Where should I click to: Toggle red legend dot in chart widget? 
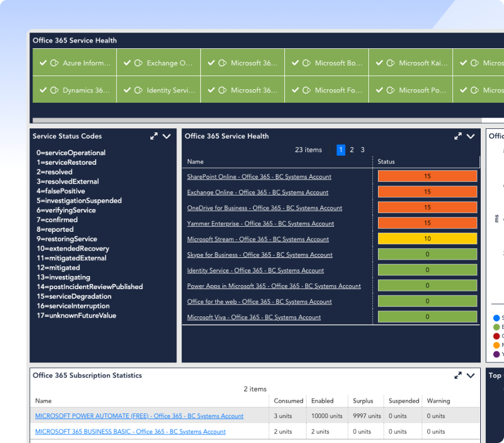[x=497, y=336]
